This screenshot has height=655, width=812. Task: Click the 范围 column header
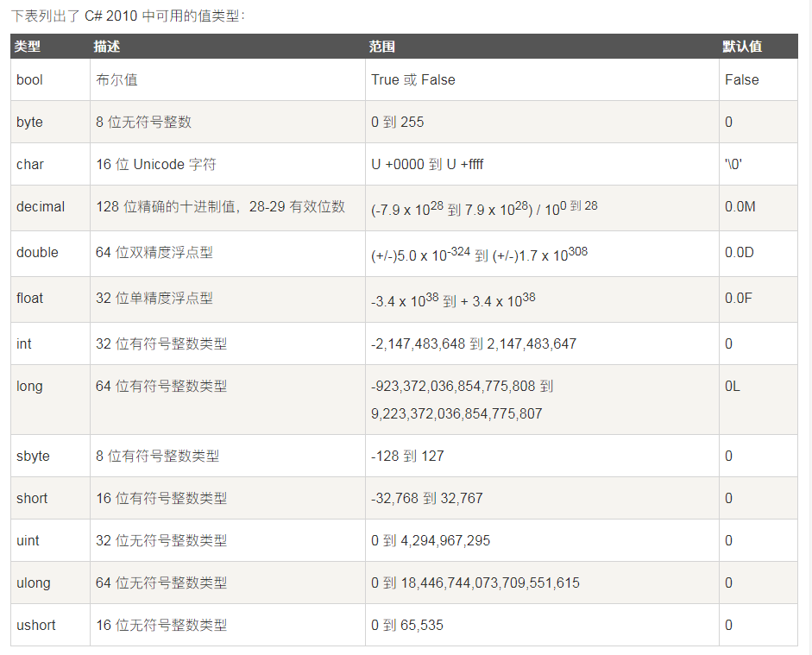[382, 47]
